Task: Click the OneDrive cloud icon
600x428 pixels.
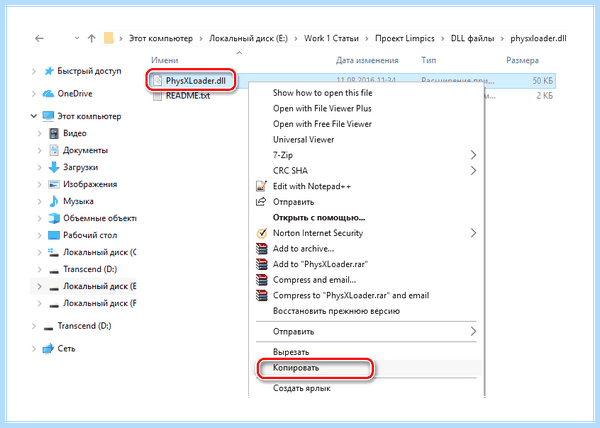Action: tap(48, 94)
